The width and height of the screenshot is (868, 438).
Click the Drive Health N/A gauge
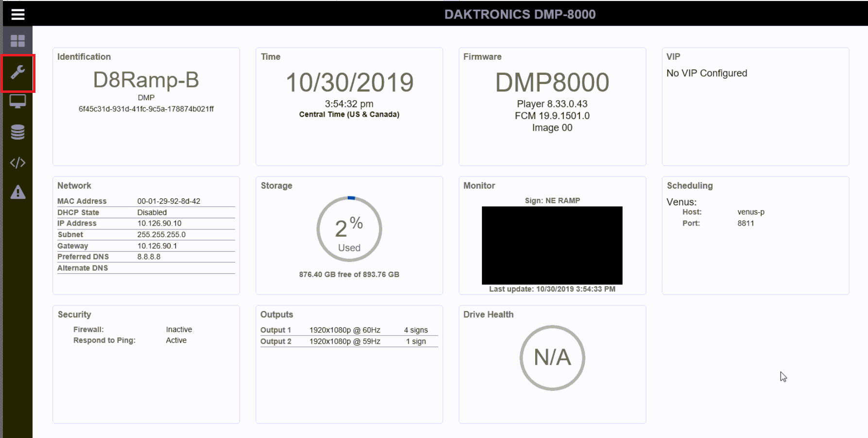tap(552, 358)
